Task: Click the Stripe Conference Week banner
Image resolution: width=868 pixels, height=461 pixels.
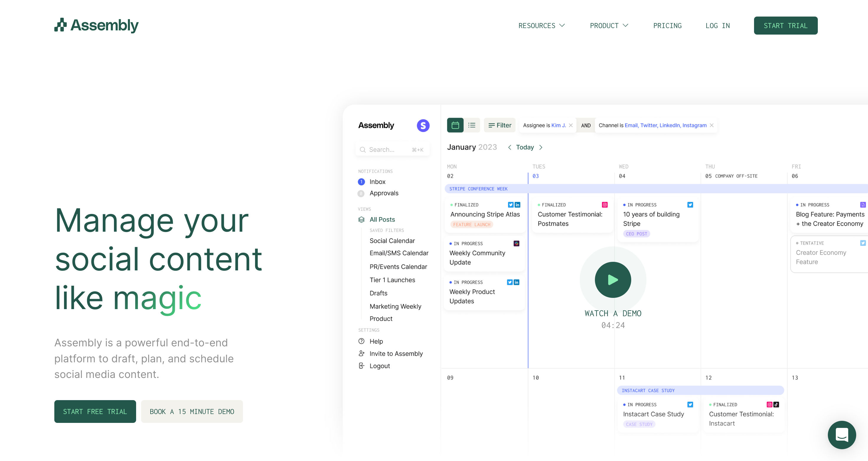Action: click(656, 189)
